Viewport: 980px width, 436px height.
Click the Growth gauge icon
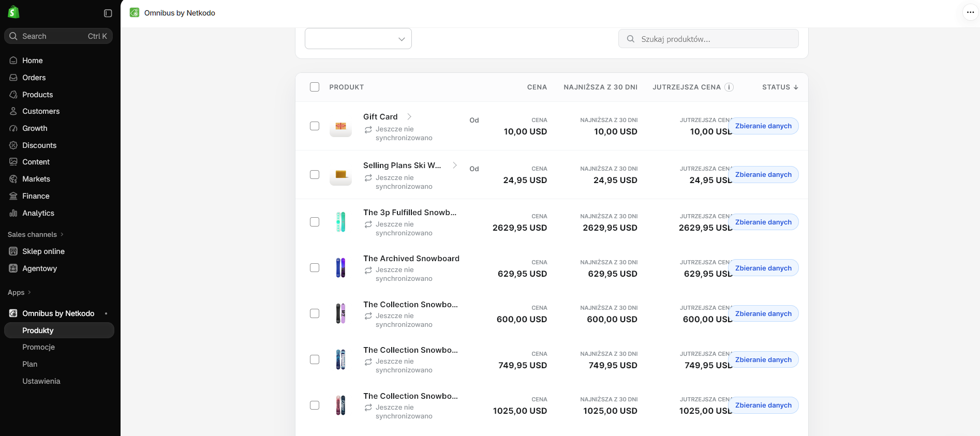coord(13,128)
